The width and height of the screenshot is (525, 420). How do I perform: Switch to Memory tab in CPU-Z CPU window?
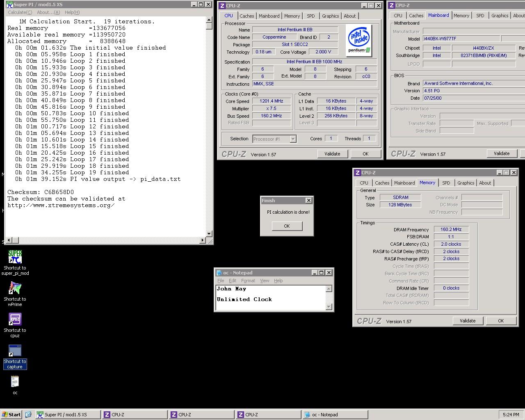click(292, 16)
